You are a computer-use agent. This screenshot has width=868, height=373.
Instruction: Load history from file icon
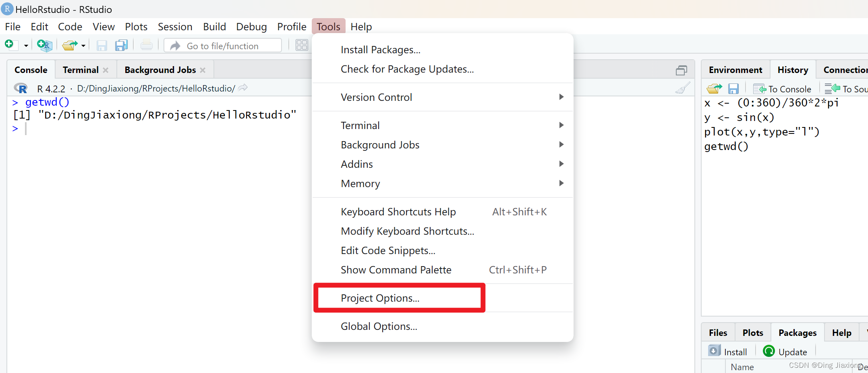[714, 89]
